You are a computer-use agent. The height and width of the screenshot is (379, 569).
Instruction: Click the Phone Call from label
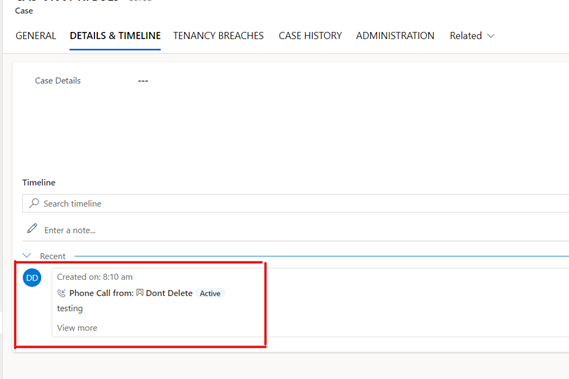click(102, 293)
